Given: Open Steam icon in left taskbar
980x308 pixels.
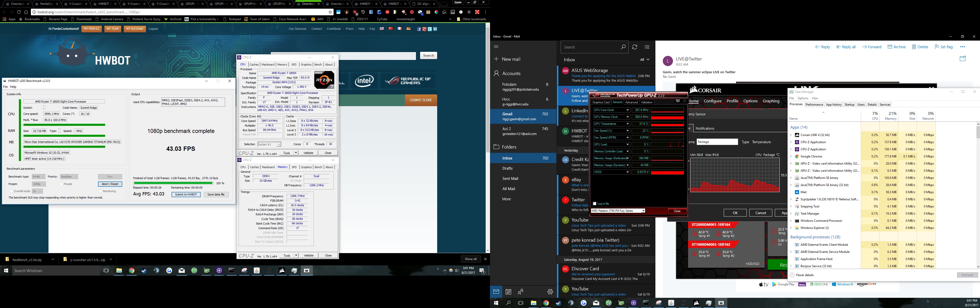Looking at the screenshot, I should [x=144, y=271].
